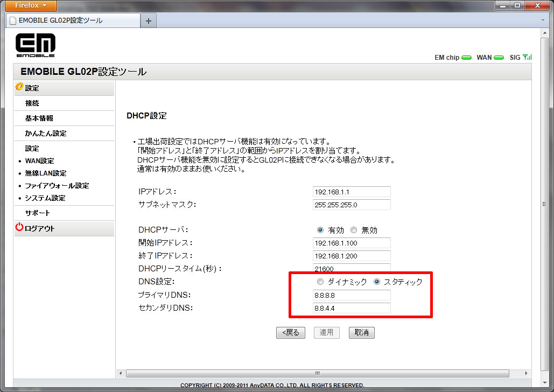
Task: Click the DHCP設定 heading text
Action: point(146,116)
